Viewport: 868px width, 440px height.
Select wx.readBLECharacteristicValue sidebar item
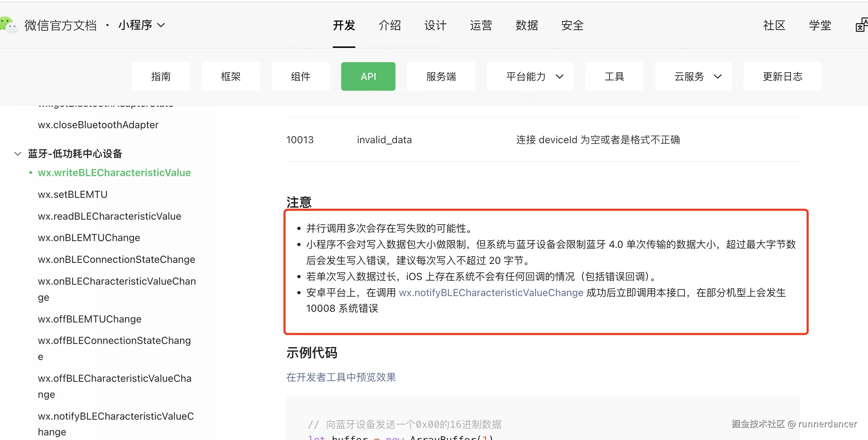(109, 216)
